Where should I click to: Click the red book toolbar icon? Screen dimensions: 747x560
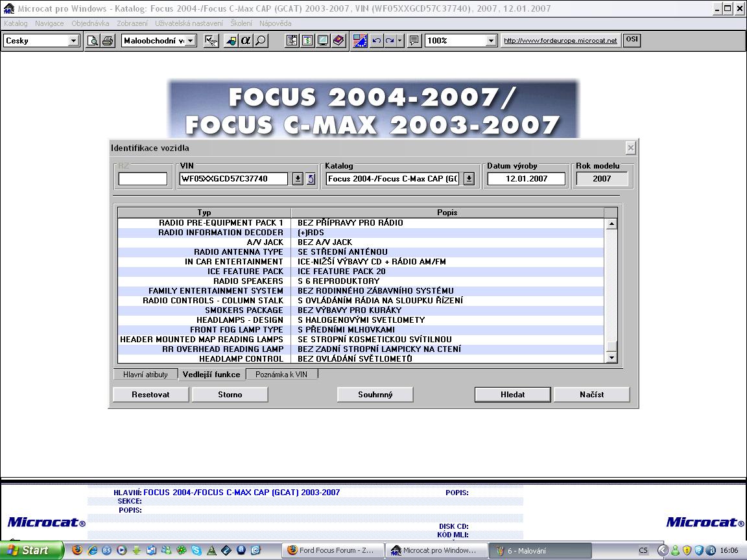click(338, 41)
